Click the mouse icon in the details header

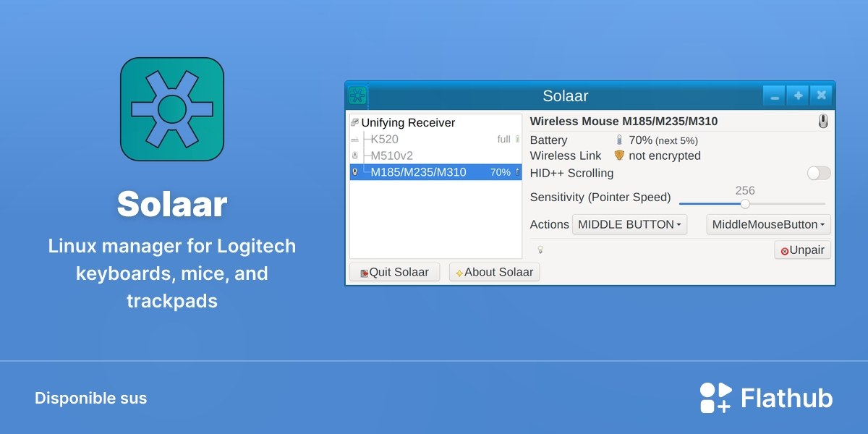tap(823, 122)
